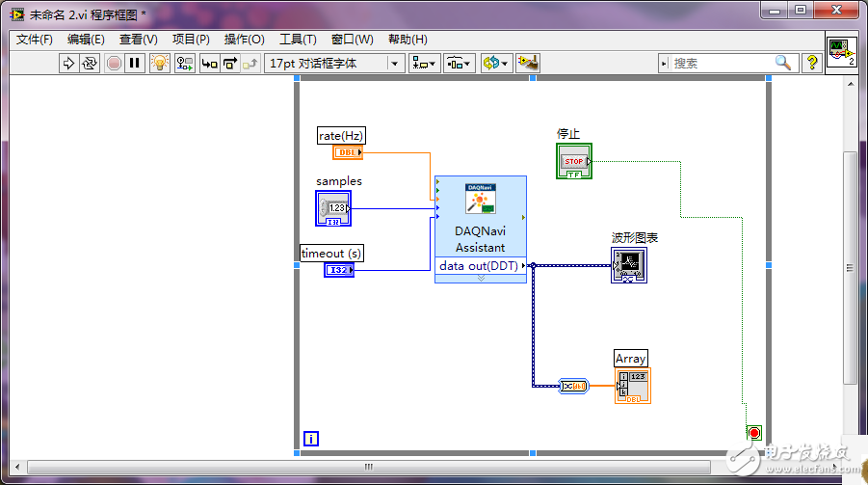Click inside the search field
868x485 pixels.
pyautogui.click(x=723, y=64)
